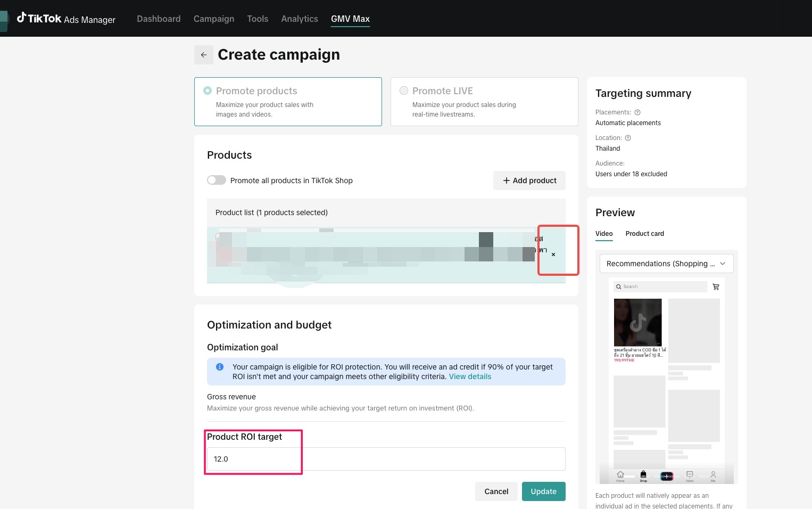Click the Product ROI target input field
812x509 pixels.
[x=386, y=459]
